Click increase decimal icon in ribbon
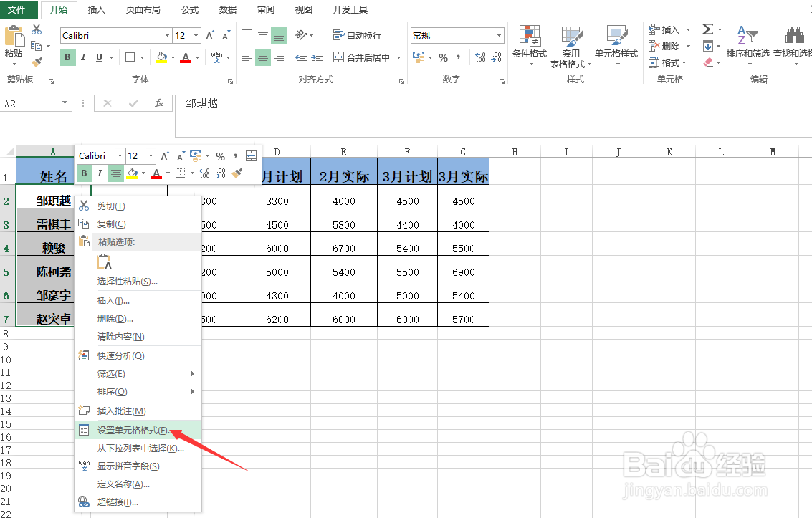 [x=480, y=57]
